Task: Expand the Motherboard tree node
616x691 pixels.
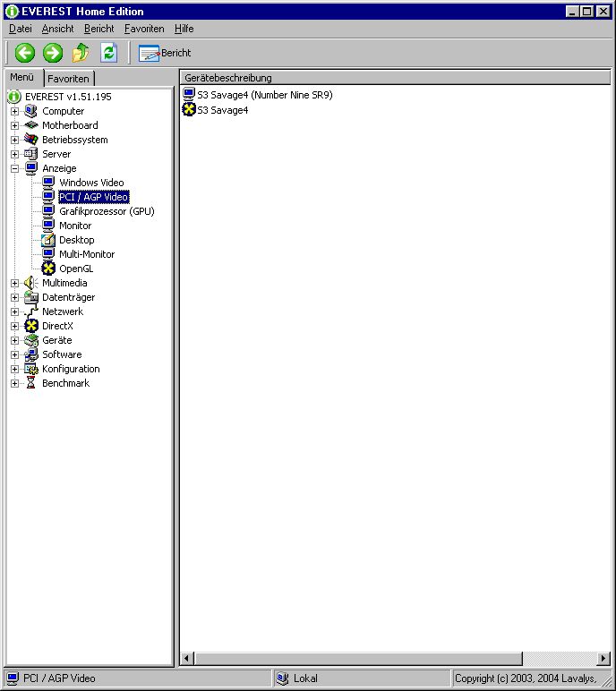Action: 14,125
